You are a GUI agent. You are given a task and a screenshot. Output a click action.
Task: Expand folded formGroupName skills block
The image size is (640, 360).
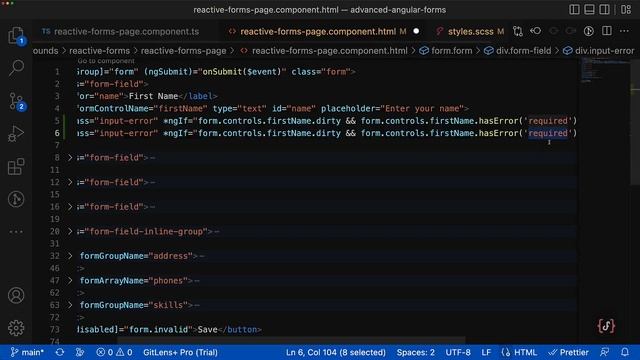(70, 305)
